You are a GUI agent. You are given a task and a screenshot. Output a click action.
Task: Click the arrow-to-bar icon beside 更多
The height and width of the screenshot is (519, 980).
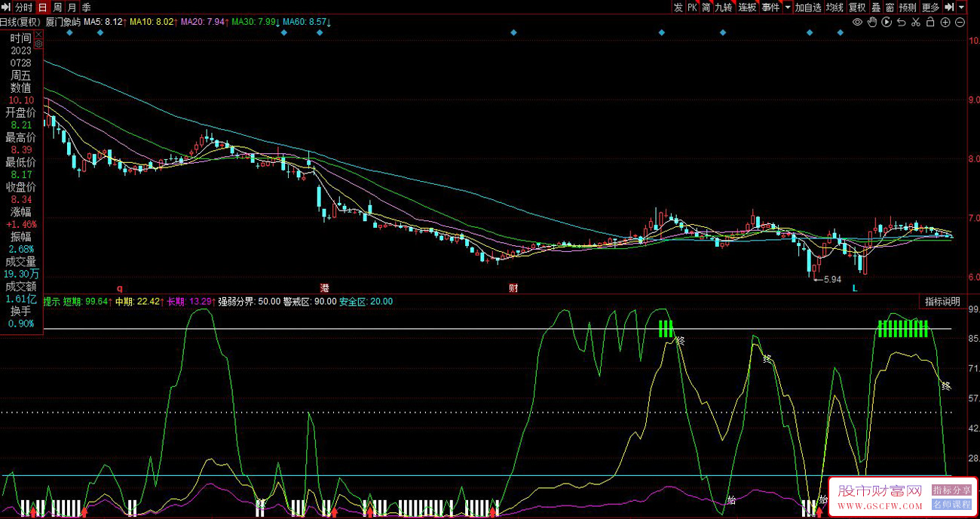[949, 8]
